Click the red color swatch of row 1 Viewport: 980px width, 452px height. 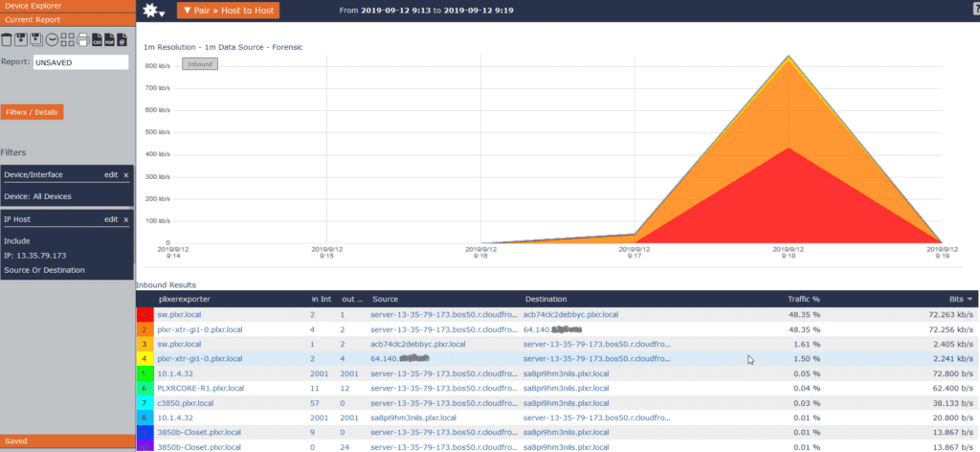click(144, 314)
